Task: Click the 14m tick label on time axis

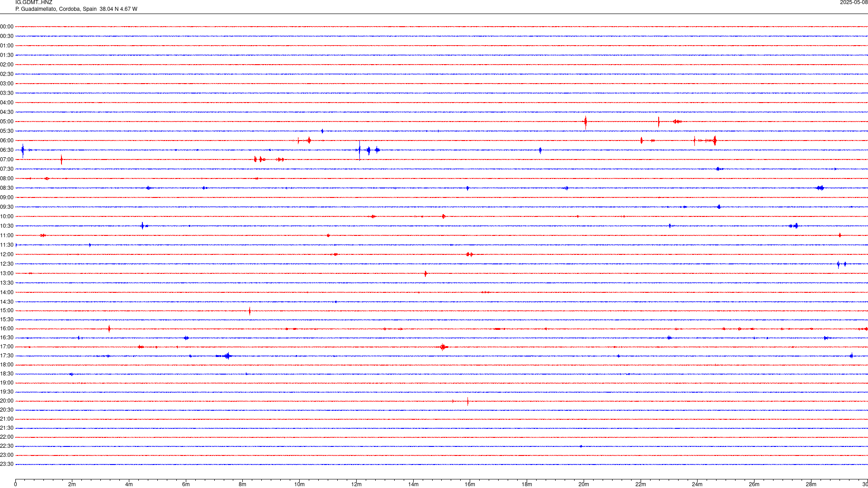Action: (x=413, y=484)
